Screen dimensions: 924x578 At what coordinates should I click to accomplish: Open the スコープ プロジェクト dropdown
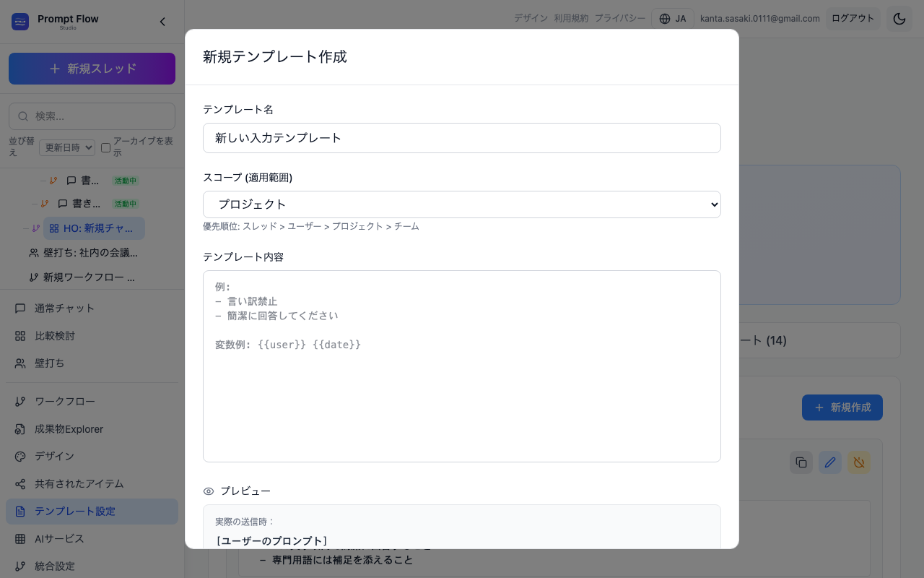pos(462,204)
